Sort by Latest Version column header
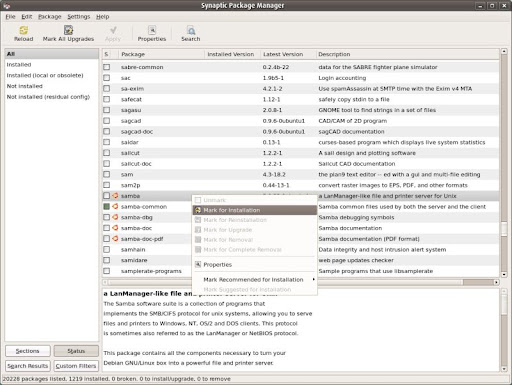 pos(288,54)
